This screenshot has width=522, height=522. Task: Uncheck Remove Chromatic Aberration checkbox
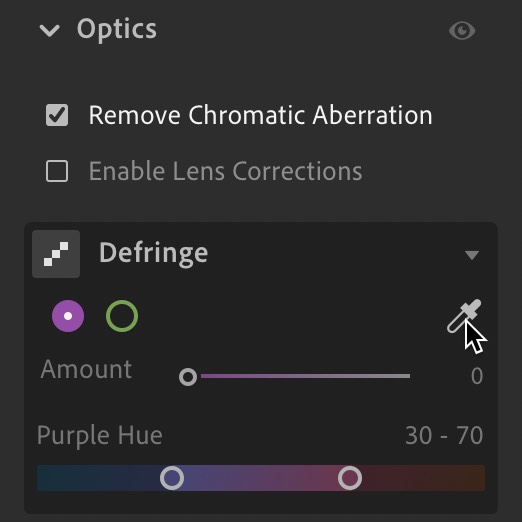[x=57, y=115]
